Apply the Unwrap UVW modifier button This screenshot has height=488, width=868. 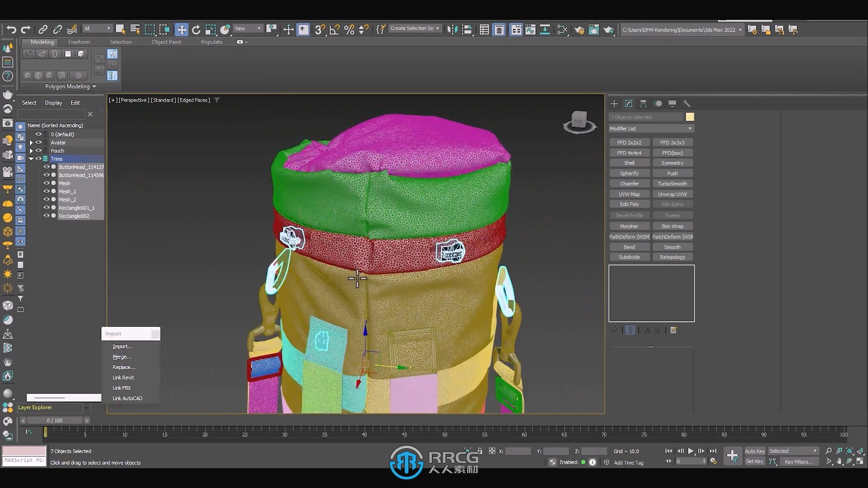point(672,194)
